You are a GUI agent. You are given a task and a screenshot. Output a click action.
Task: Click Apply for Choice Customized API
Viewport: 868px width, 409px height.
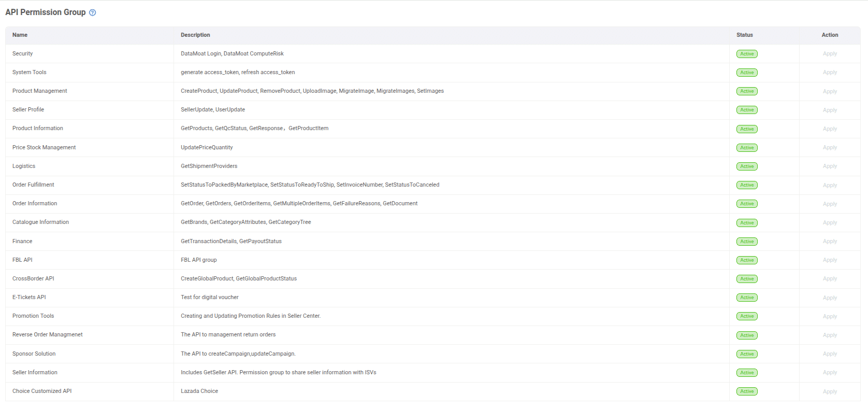pyautogui.click(x=830, y=392)
